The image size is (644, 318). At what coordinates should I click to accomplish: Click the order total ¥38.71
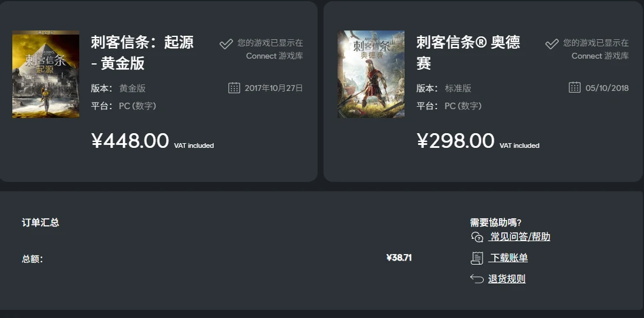[399, 258]
